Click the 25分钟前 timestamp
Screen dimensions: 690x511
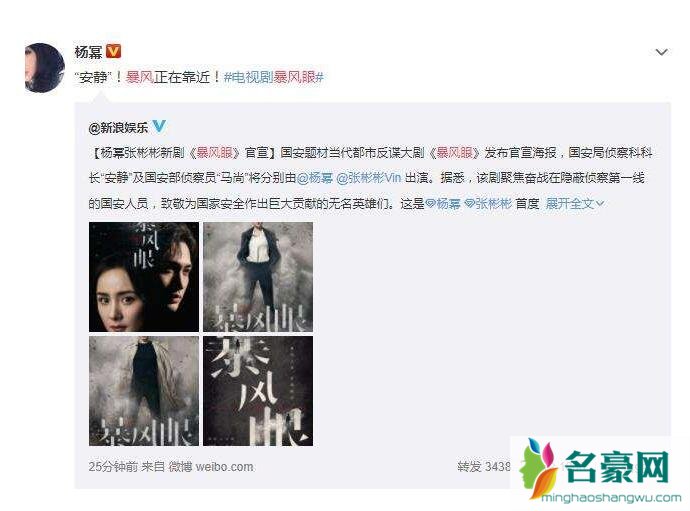(x=113, y=467)
